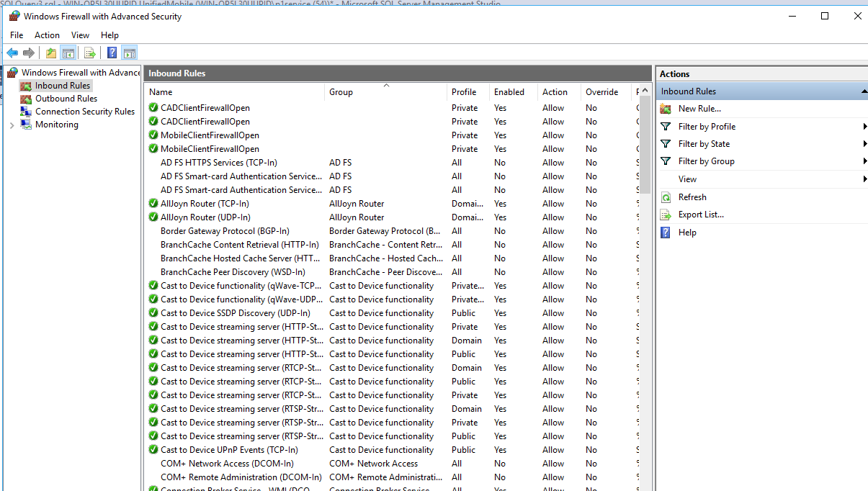The width and height of the screenshot is (868, 491).
Task: Sort rules by clicking the Name column header
Action: 160,91
